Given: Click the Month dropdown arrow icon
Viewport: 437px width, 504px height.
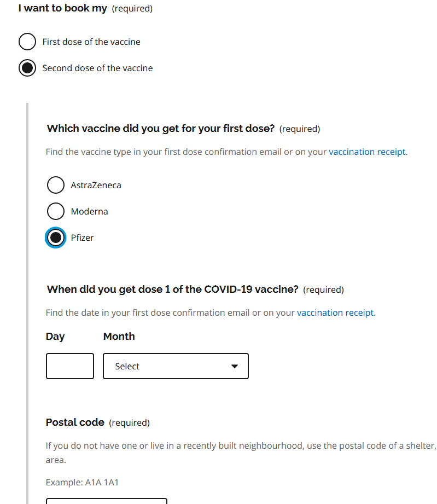Looking at the screenshot, I should pos(235,366).
